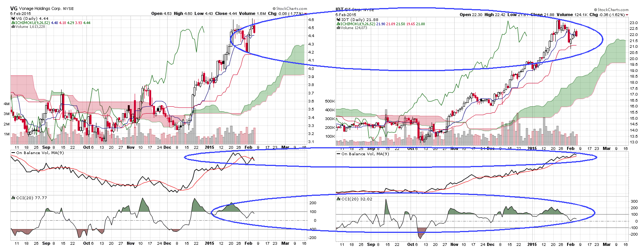The width and height of the screenshot is (644, 252).
Task: Click the 200 level label on VG CCI axis
Action: [x=313, y=203]
